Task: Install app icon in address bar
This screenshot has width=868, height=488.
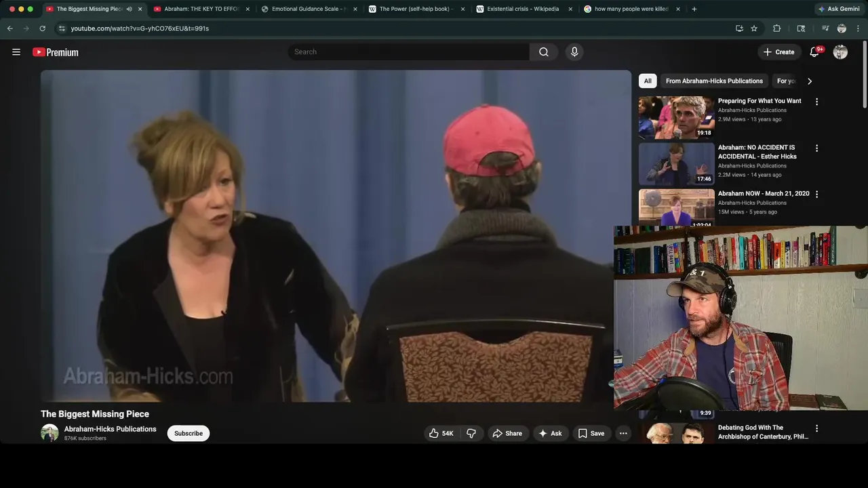Action: click(739, 28)
